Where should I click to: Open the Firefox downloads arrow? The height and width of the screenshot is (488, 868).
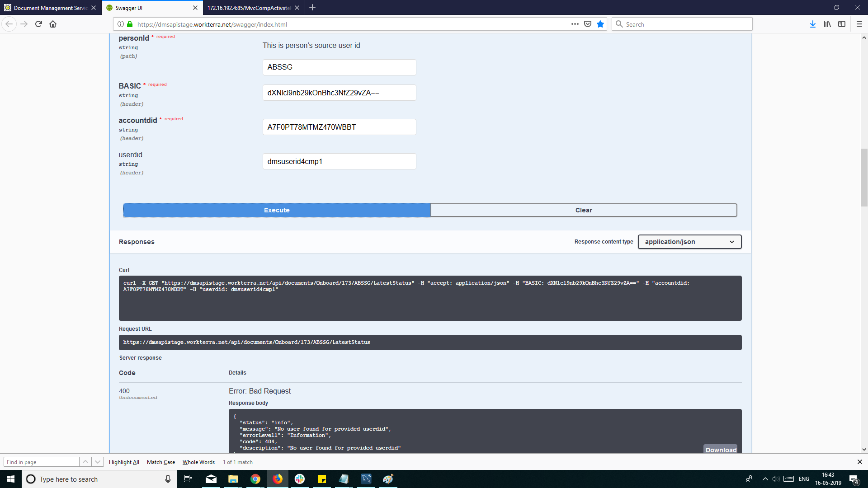point(812,24)
